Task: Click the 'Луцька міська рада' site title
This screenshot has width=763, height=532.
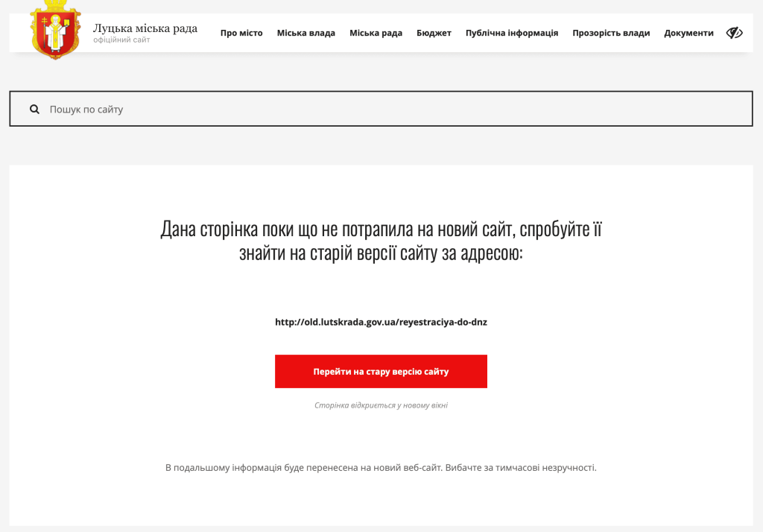Action: [x=145, y=28]
